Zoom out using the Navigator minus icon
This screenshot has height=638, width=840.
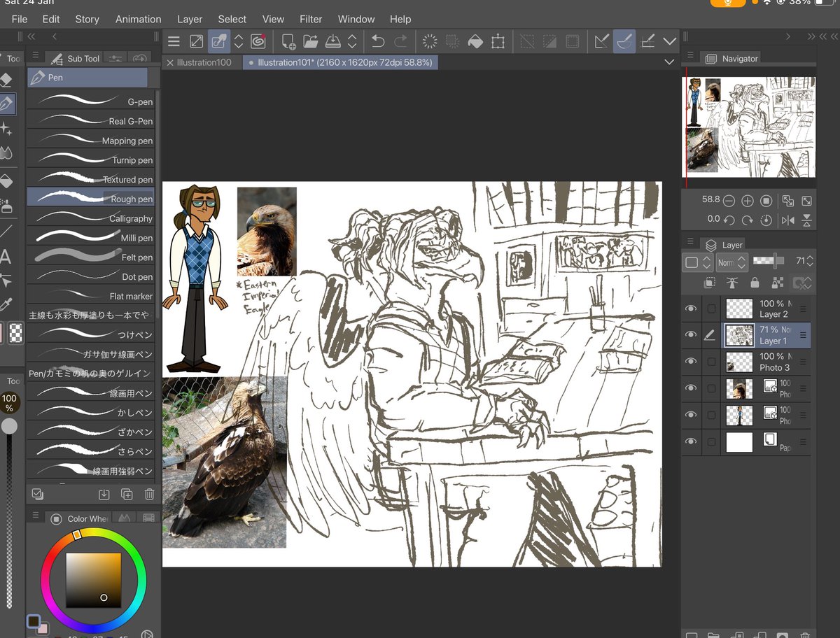729,201
